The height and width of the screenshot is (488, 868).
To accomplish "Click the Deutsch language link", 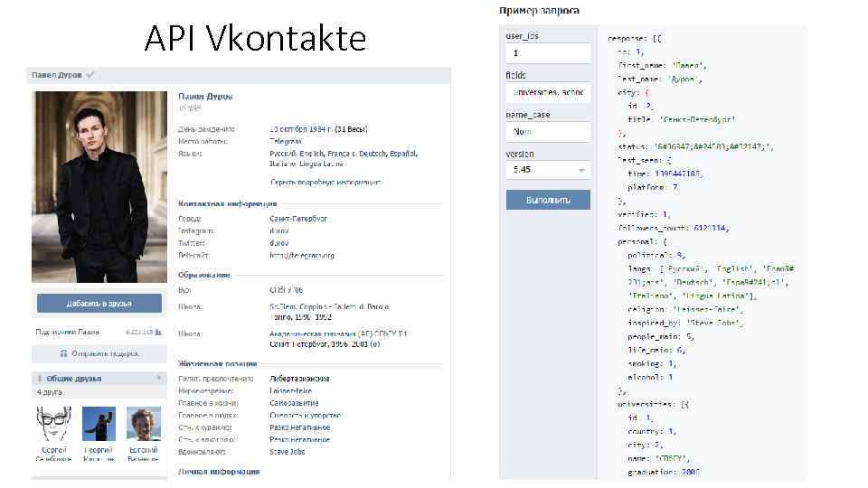I will pos(373,154).
